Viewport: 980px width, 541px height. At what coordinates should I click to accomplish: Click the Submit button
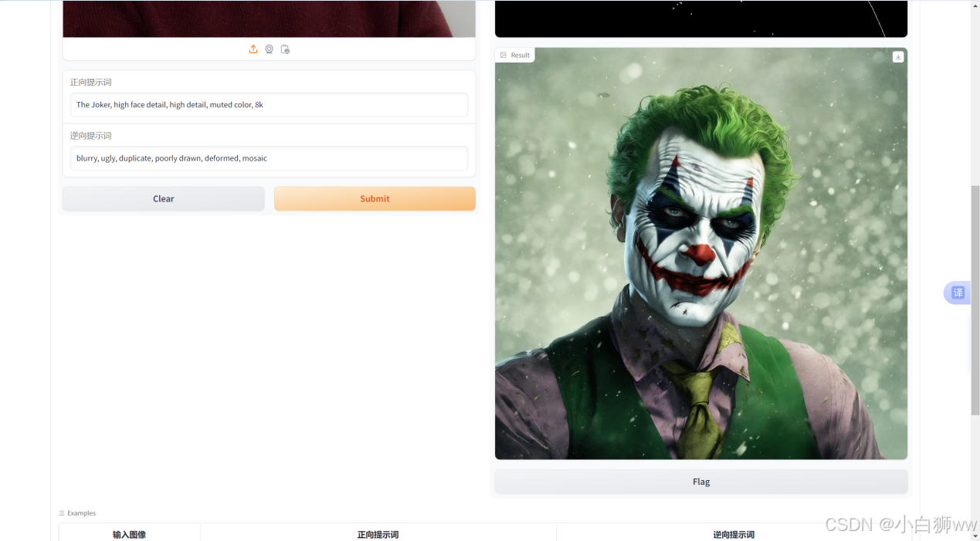[375, 198]
